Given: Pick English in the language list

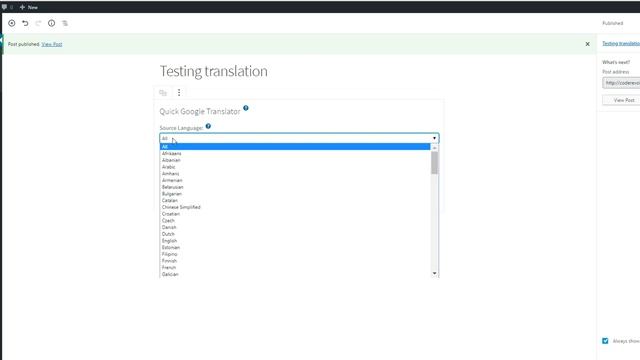Looking at the screenshot, I should (295, 241).
